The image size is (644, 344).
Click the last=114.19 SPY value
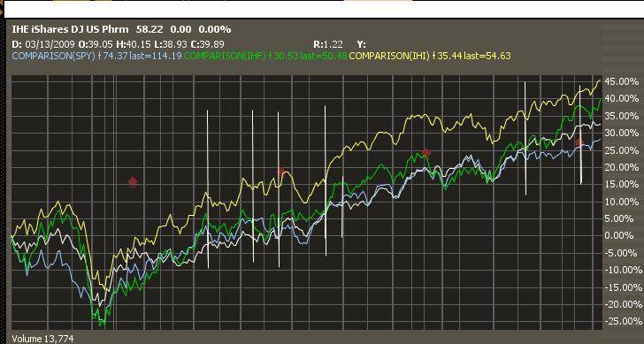pos(156,57)
